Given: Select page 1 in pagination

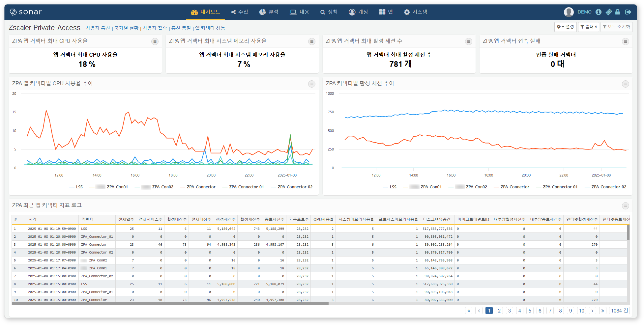Looking at the screenshot, I should pos(489,311).
